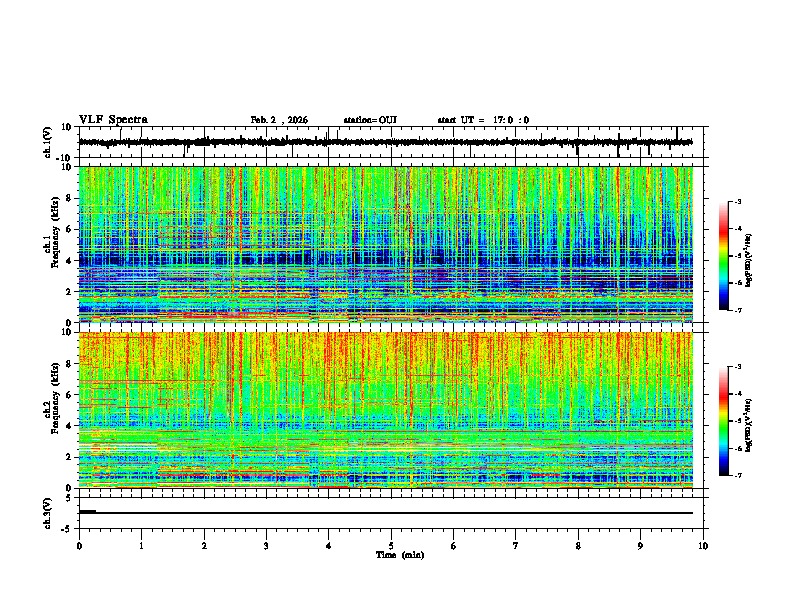Click the "7" tick on the Time axis

pos(516,546)
